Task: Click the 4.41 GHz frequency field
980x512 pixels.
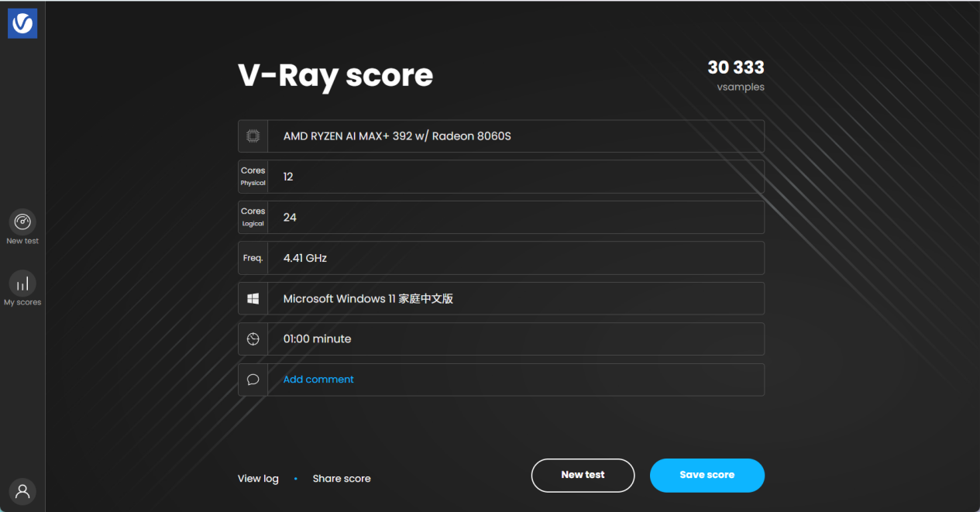Action: coord(515,258)
